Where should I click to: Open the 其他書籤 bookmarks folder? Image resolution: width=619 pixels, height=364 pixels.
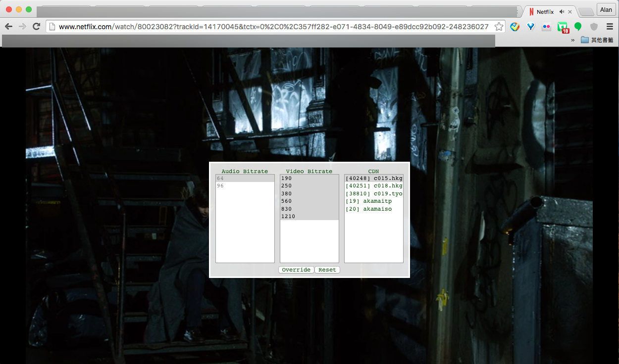597,40
